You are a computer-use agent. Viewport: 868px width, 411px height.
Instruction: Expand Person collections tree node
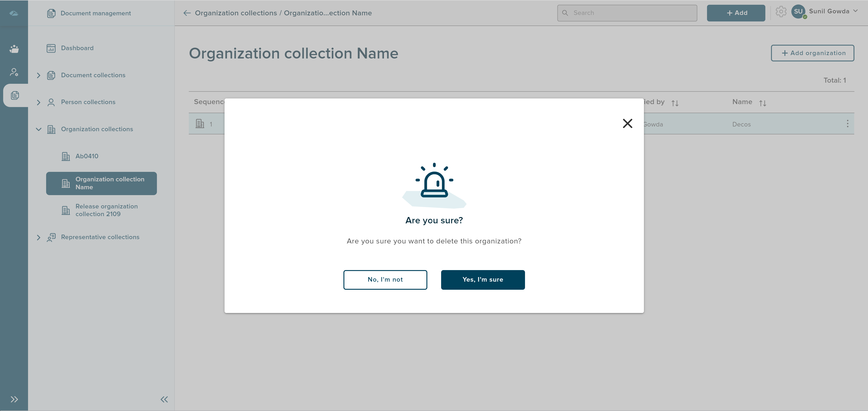point(38,102)
